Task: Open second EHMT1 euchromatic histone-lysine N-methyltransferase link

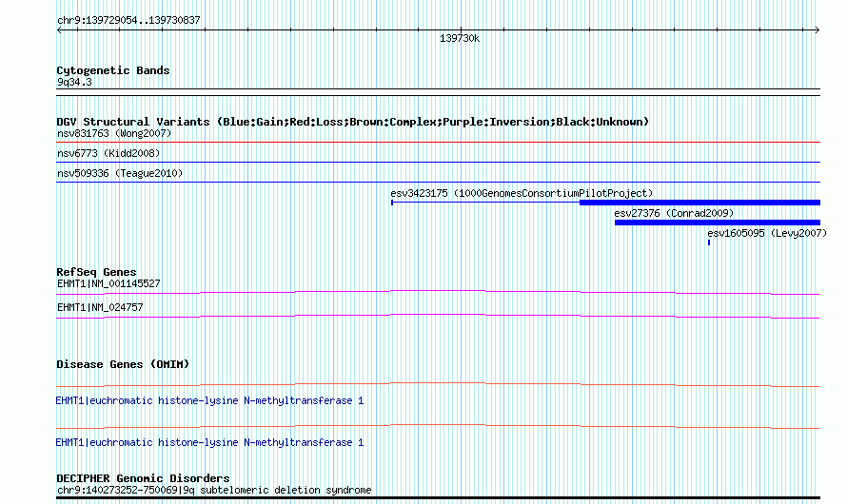Action: point(209,442)
